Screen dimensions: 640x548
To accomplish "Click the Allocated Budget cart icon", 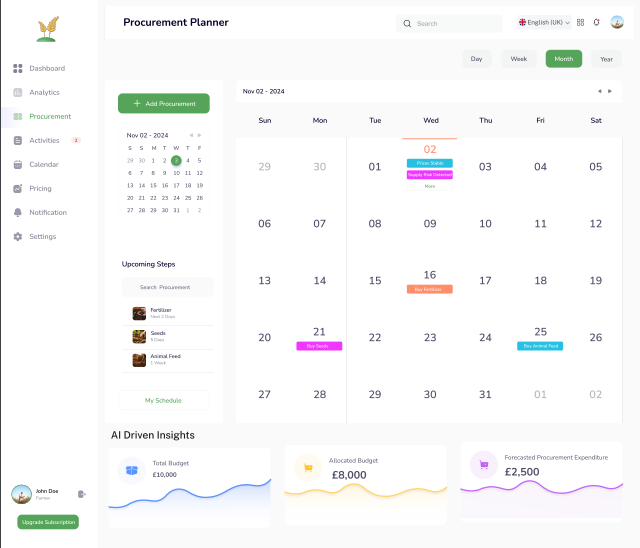I will point(308,467).
